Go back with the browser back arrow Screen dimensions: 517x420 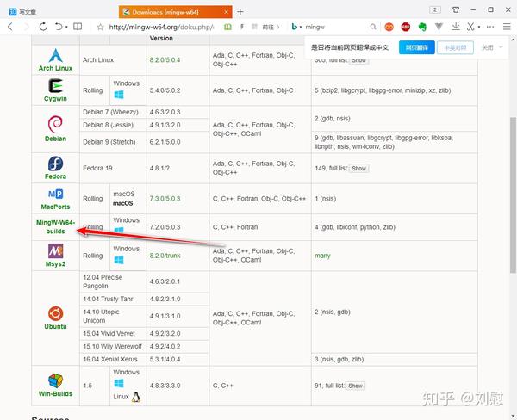10,27
